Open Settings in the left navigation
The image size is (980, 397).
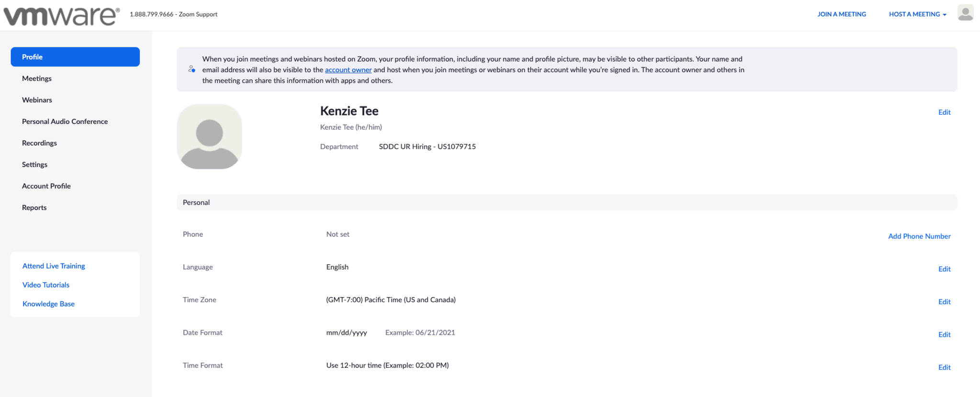[34, 165]
